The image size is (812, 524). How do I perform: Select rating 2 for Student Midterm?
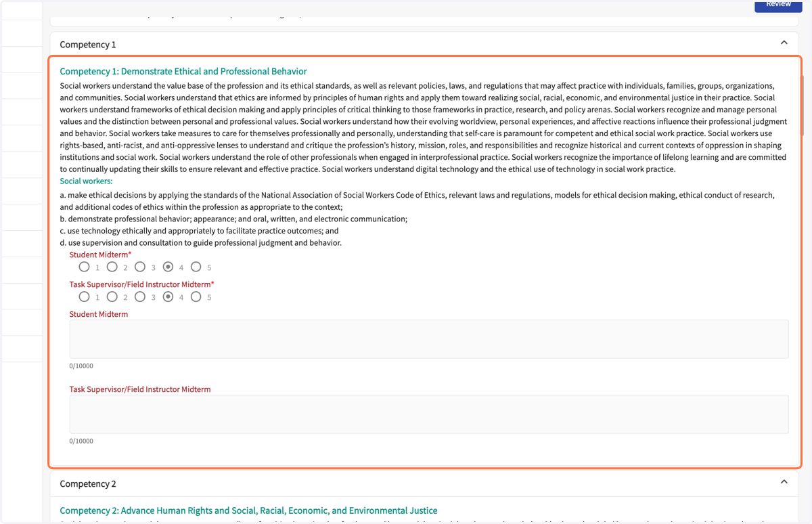[x=112, y=267]
